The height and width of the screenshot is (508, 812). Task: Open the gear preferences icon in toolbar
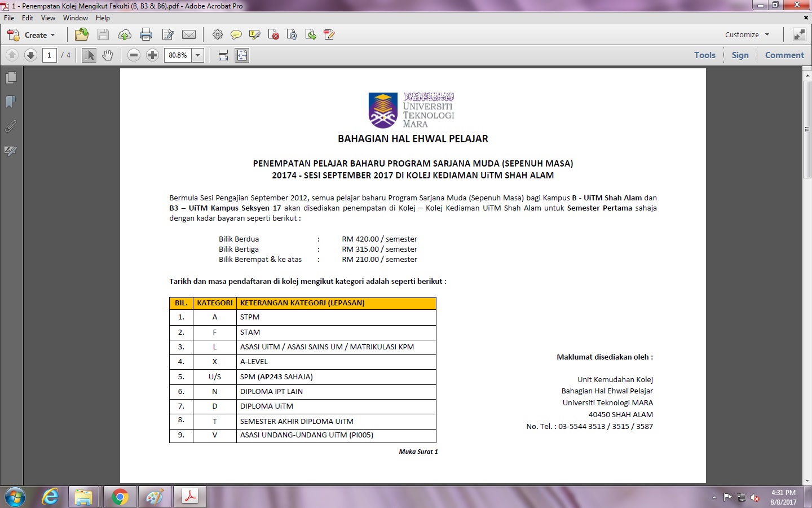coord(218,34)
